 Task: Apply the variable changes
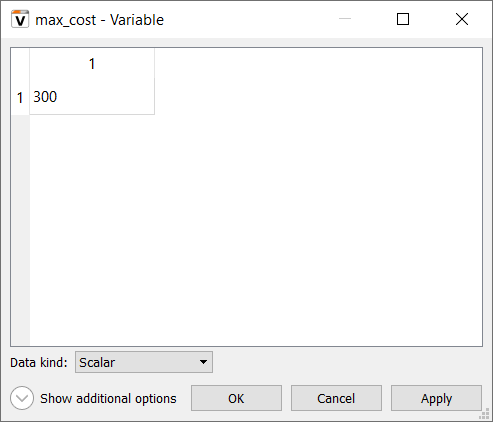[x=436, y=398]
